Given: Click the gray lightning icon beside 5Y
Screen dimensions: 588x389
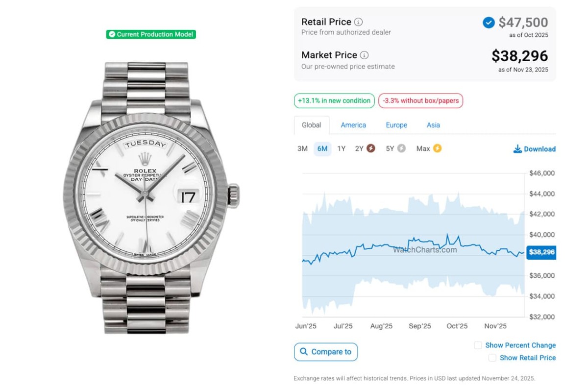Looking at the screenshot, I should point(401,148).
